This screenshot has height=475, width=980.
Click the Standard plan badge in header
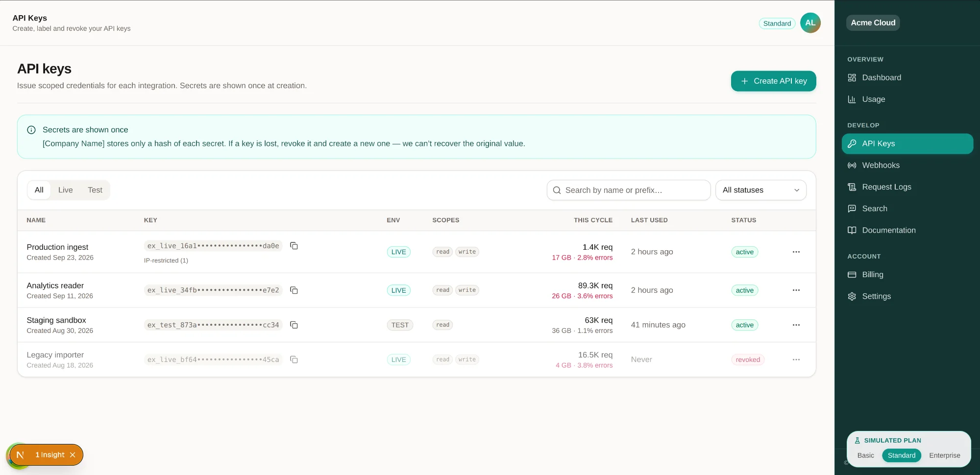pos(777,24)
